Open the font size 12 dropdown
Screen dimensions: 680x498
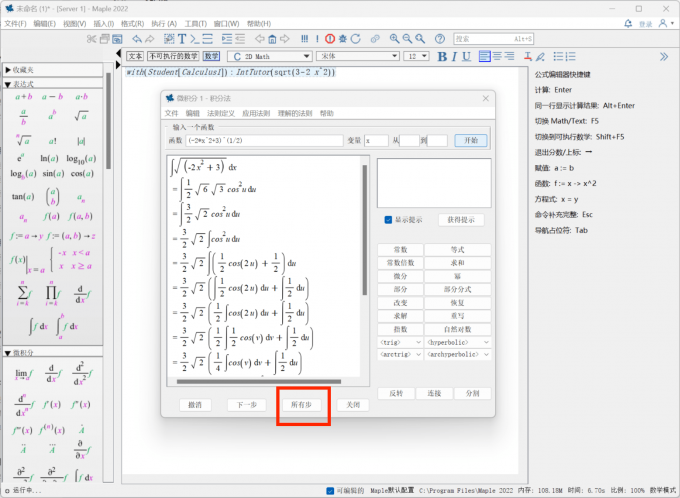point(416,56)
